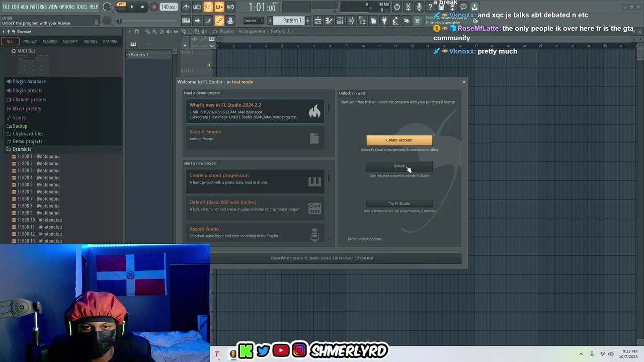Adjust the main volume knob
644x362 pixels.
[107, 7]
